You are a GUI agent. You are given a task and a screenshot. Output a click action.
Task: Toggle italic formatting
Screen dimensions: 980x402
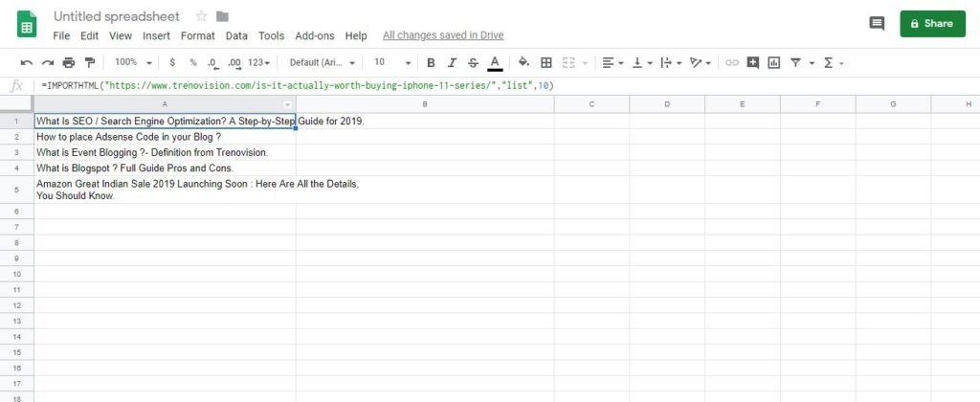(452, 62)
